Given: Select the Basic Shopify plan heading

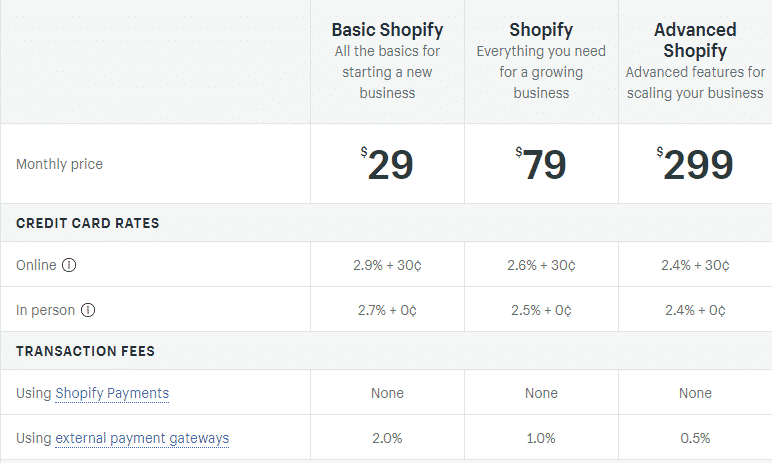Looking at the screenshot, I should pos(387,29).
